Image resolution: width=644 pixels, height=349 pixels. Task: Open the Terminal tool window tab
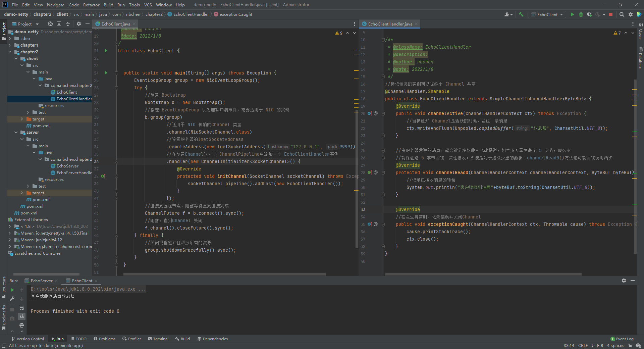click(x=158, y=339)
